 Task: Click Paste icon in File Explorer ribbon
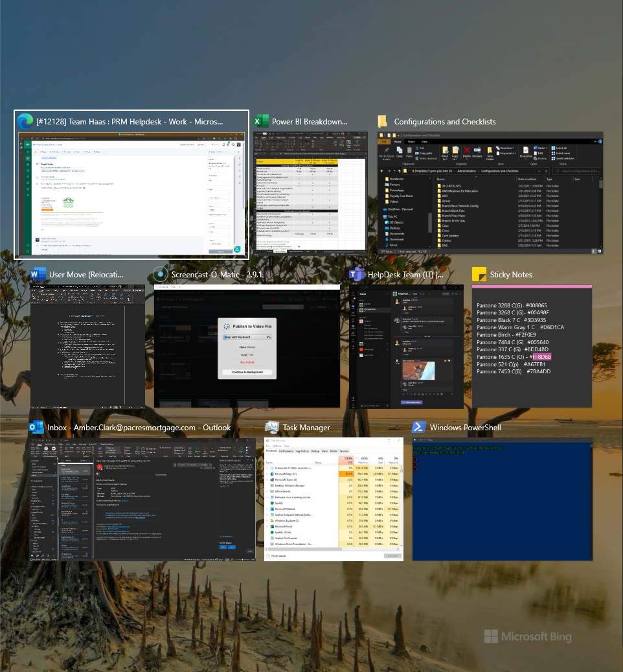pos(409,151)
